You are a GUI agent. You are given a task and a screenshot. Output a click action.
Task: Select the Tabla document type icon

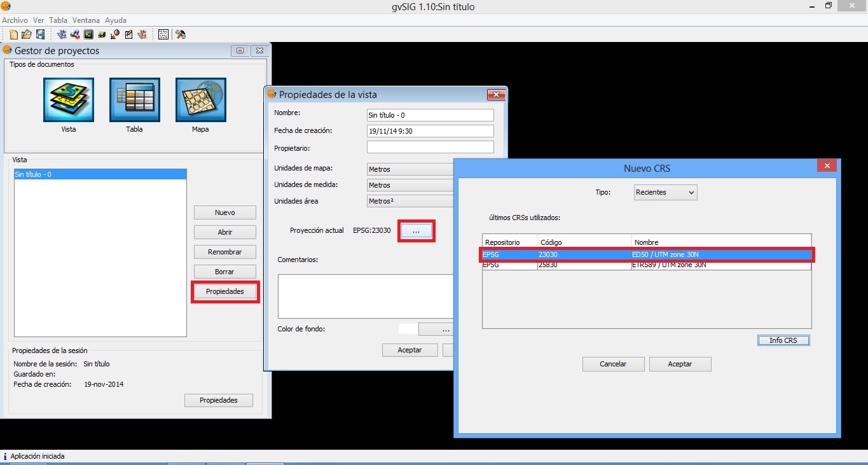click(x=135, y=100)
